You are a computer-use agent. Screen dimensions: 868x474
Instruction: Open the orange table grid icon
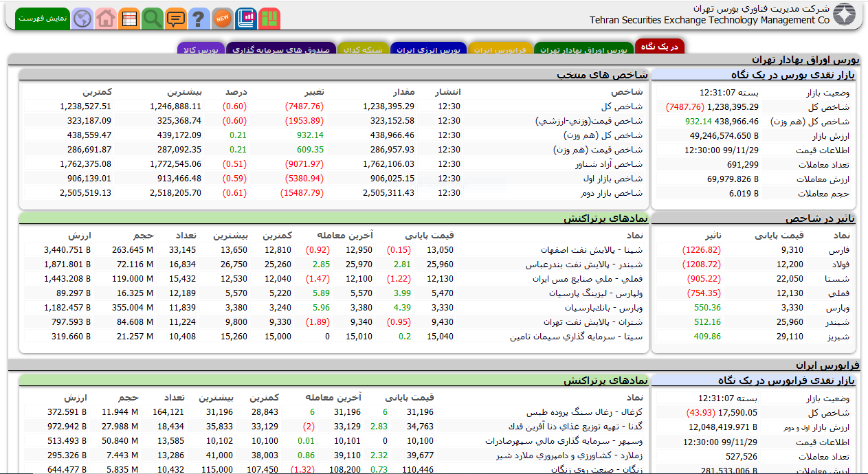[x=129, y=19]
